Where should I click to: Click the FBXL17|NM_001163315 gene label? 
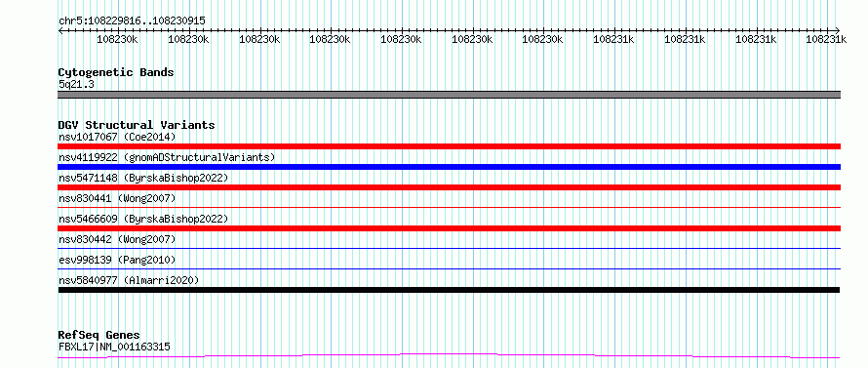pos(114,348)
